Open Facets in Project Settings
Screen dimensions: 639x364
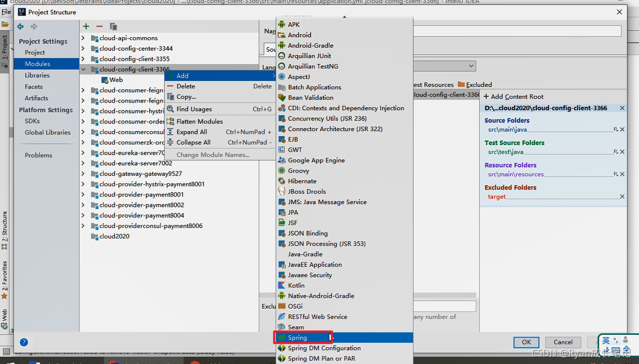[x=34, y=87]
